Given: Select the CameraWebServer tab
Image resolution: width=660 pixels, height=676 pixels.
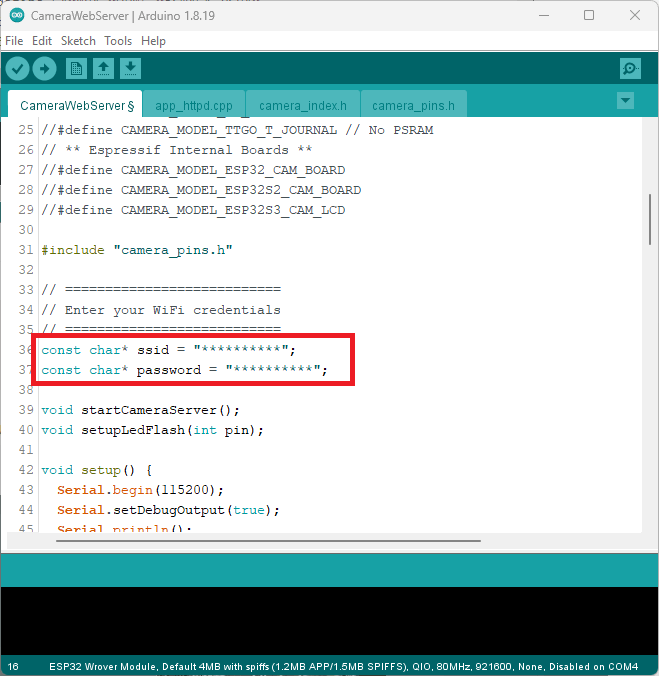Looking at the screenshot, I should click(x=76, y=105).
